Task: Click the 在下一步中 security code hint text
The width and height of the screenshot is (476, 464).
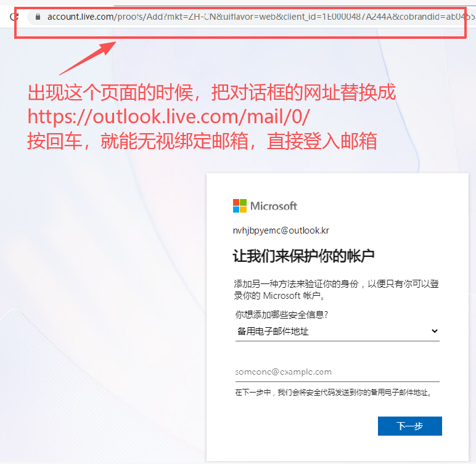Action: coord(334,393)
